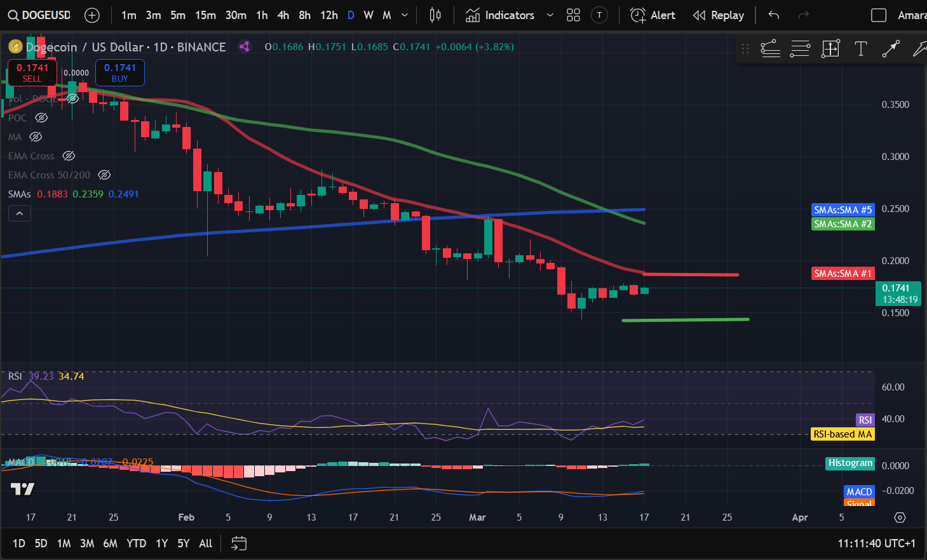
Task: Select the D daily timeframe
Action: click(351, 15)
